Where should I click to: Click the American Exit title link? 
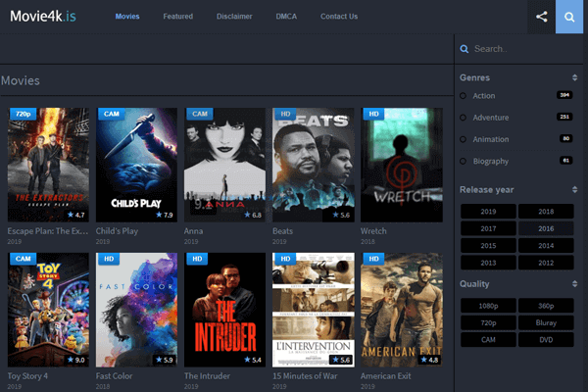click(386, 376)
